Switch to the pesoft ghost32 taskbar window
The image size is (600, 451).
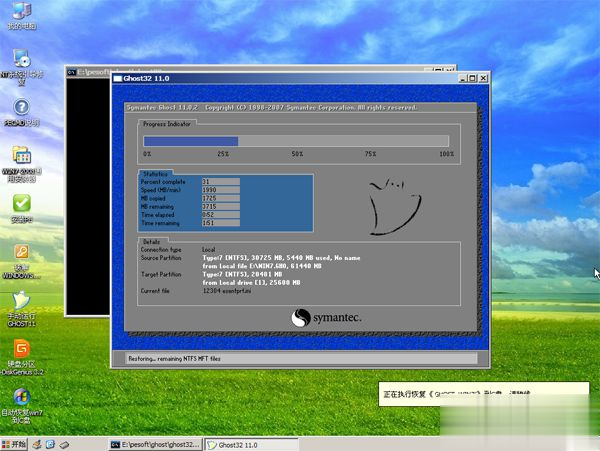[154, 443]
